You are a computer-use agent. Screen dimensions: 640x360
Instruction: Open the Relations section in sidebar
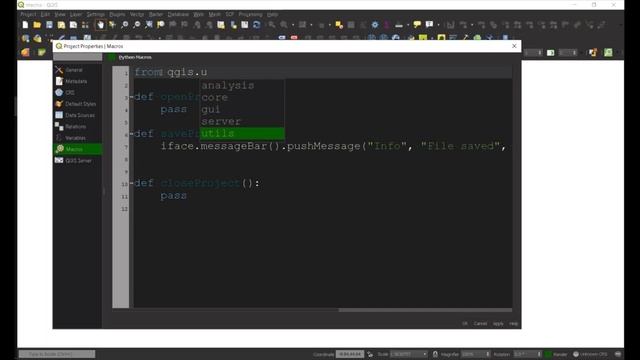coord(77,127)
